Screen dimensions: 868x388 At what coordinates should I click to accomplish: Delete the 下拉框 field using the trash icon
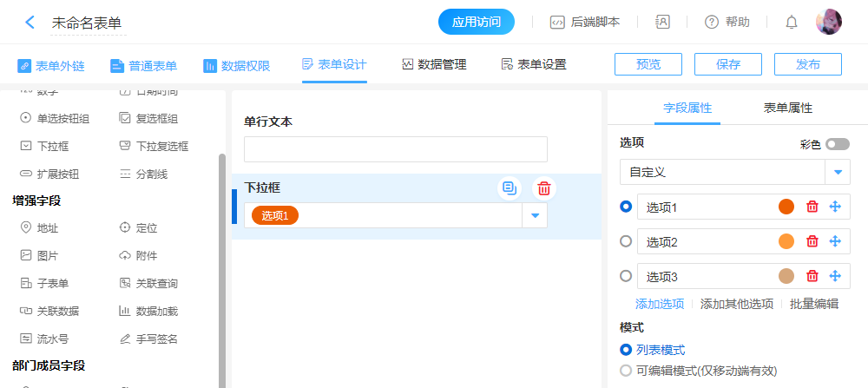pyautogui.click(x=544, y=187)
